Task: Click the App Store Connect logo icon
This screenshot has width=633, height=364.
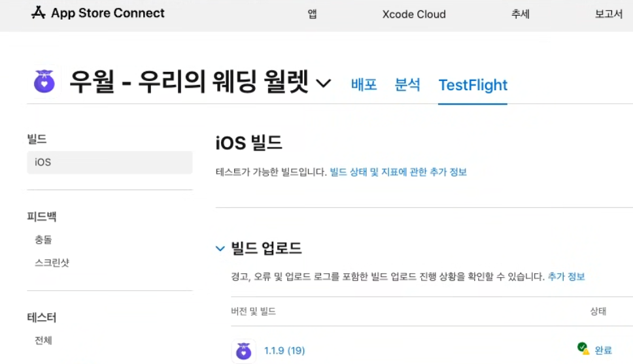Action: (x=39, y=13)
